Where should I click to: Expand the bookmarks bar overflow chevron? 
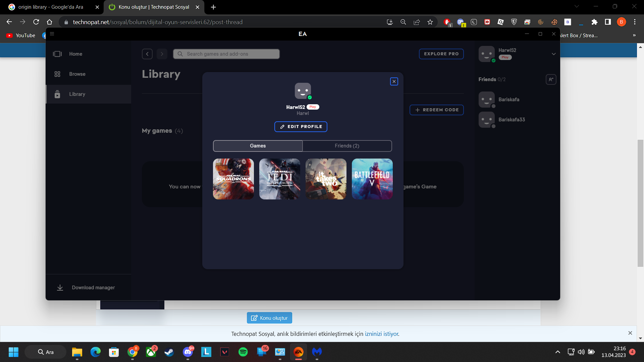coord(634,36)
